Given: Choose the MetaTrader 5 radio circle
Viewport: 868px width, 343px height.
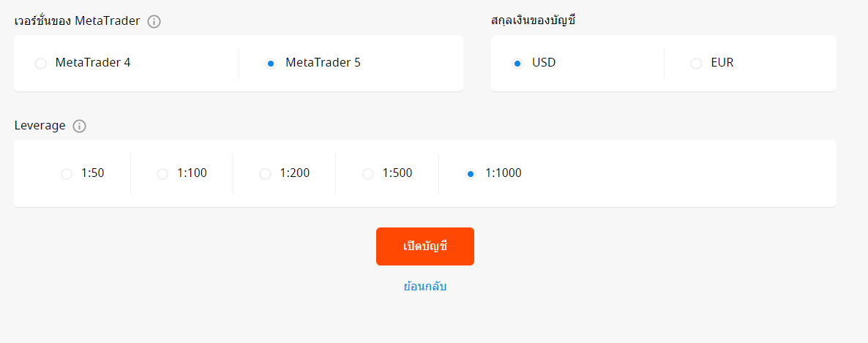Looking at the screenshot, I should [x=271, y=64].
